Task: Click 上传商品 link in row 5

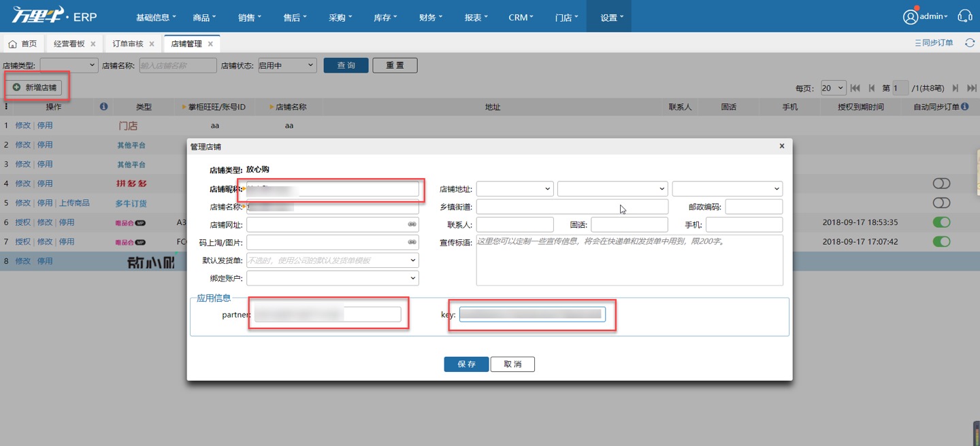Action: (74, 203)
